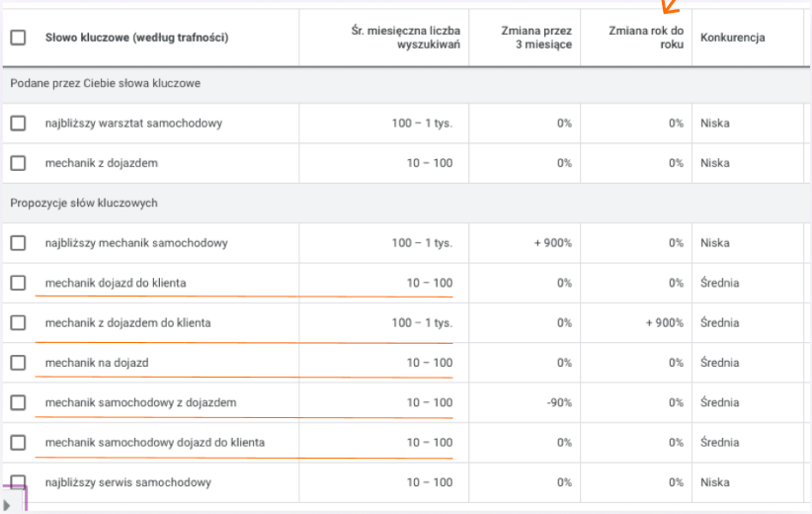This screenshot has height=514, width=812.
Task: Check box for 'mechanik samochodowy z dojazdem'
Action: tap(18, 402)
